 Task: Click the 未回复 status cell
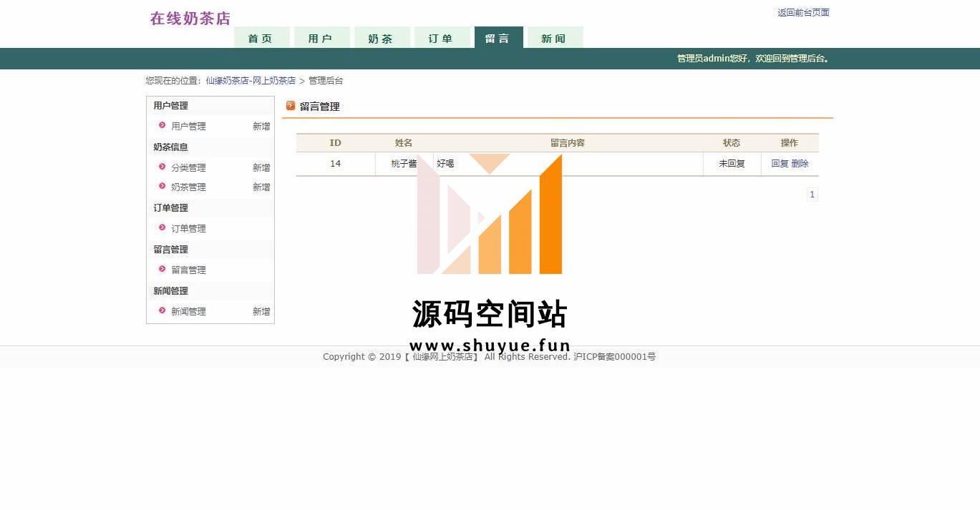point(732,164)
